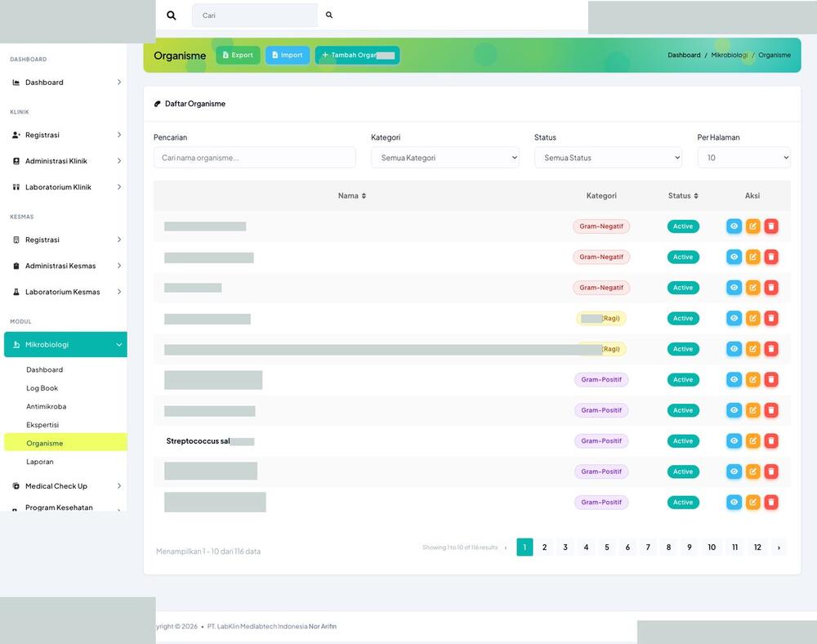Click the Administrasi Klinik icon
Image resolution: width=817 pixels, height=644 pixels.
[16, 161]
